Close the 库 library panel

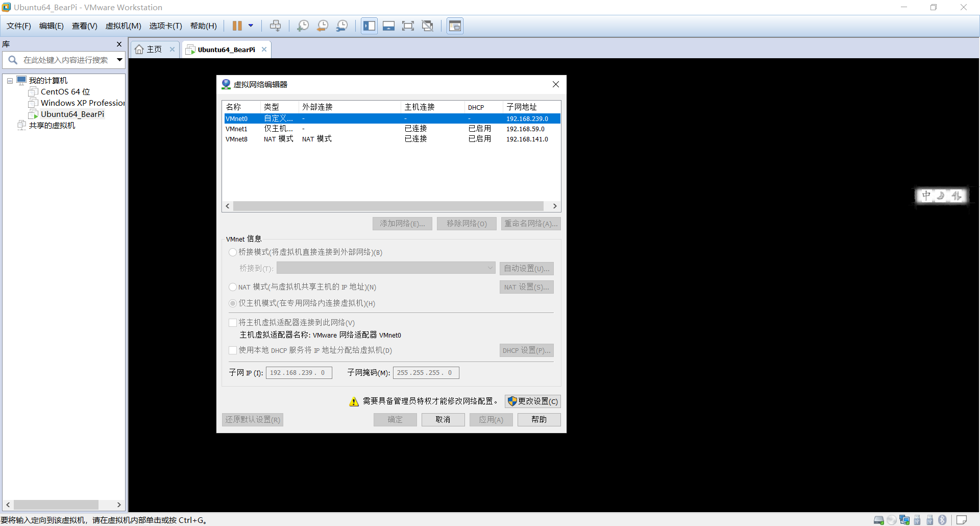pos(119,44)
